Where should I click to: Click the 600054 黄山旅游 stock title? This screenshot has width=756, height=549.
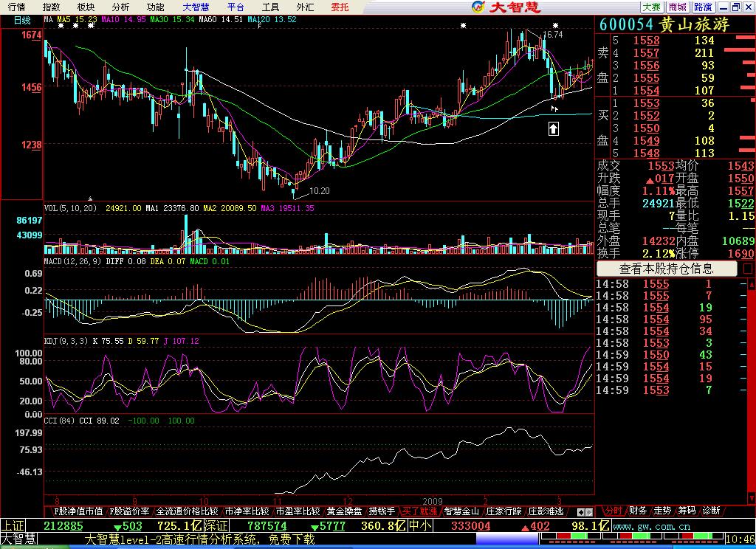pos(664,24)
